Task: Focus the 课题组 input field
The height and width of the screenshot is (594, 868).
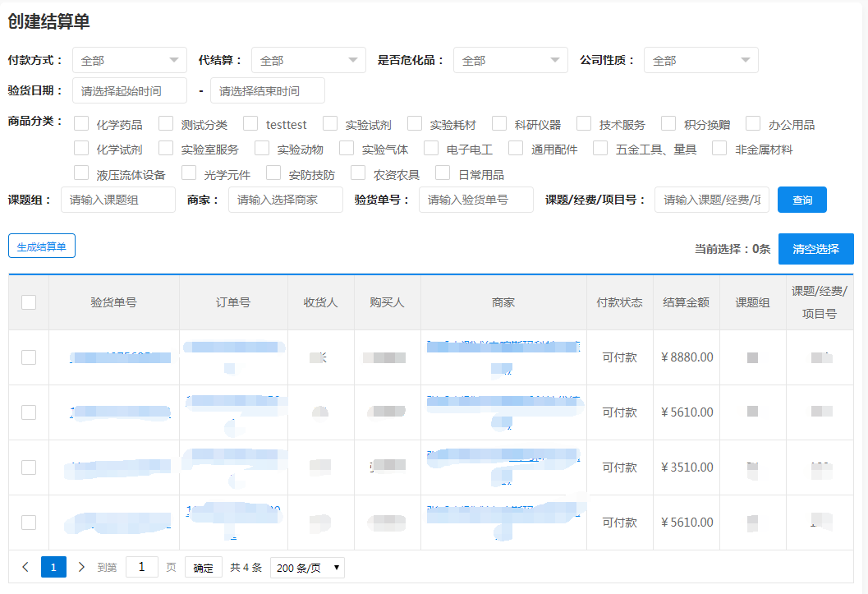Action: (118, 200)
